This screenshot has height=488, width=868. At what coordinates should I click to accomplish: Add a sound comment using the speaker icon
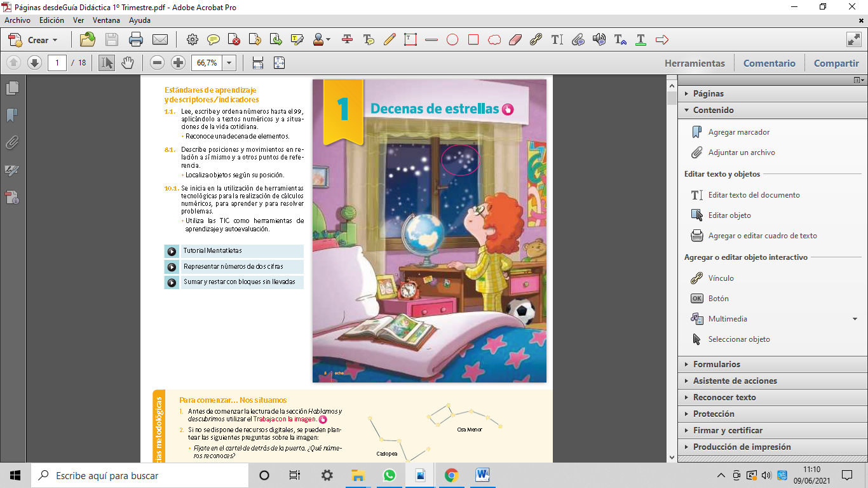598,39
